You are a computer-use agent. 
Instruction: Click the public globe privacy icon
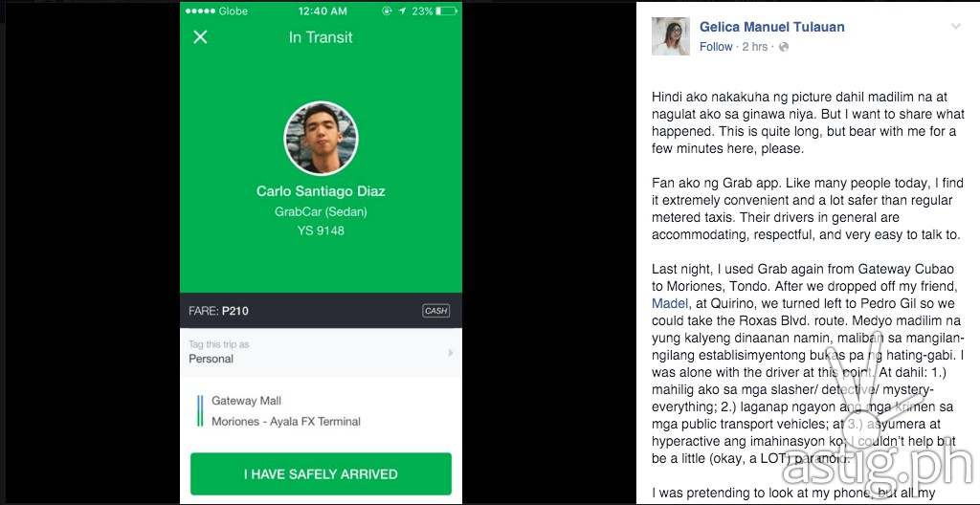[783, 47]
